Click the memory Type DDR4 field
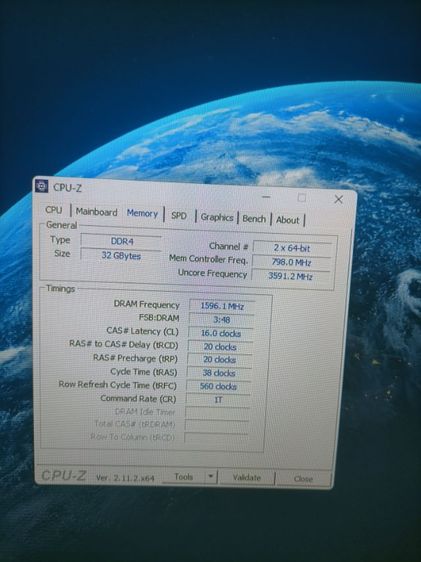This screenshot has width=421, height=562. [x=121, y=241]
